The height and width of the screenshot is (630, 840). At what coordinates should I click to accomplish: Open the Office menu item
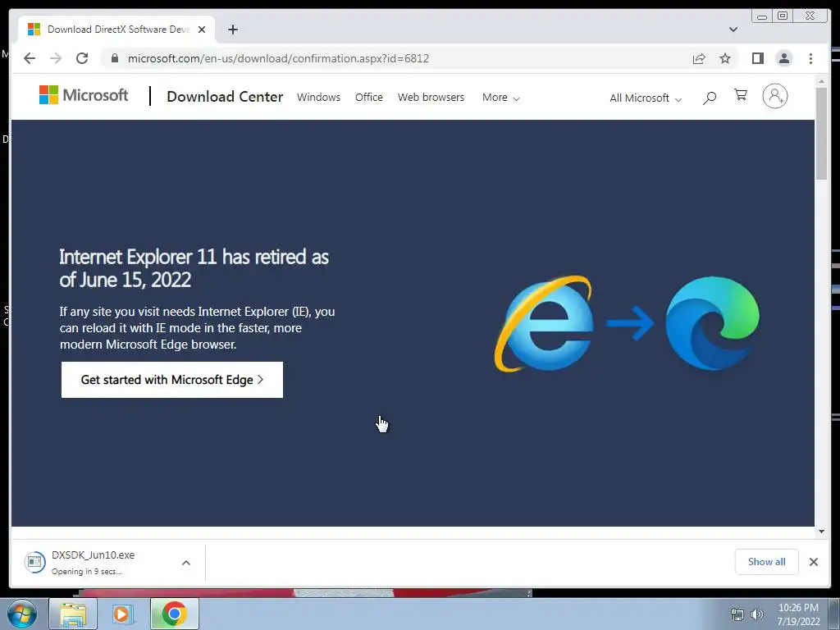(x=368, y=97)
